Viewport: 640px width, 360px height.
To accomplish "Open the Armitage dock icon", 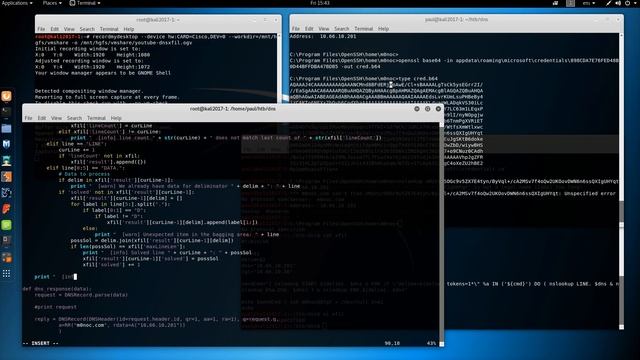I will (x=7, y=161).
